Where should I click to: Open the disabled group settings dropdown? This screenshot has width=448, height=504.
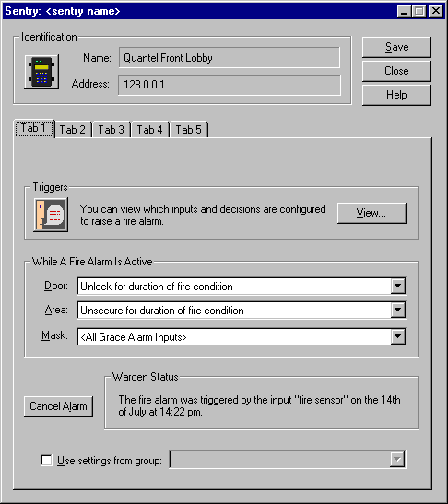pyautogui.click(x=397, y=460)
